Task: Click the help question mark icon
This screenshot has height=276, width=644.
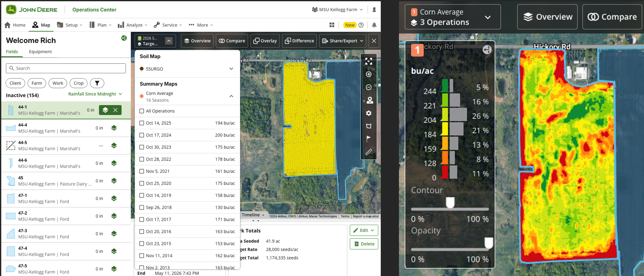Action: (x=361, y=25)
